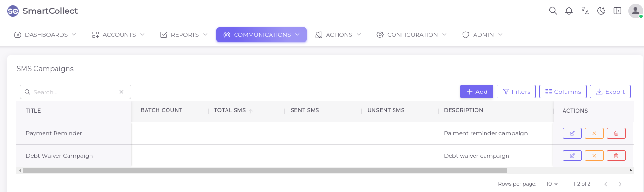Open the Communications menu tab

261,35
